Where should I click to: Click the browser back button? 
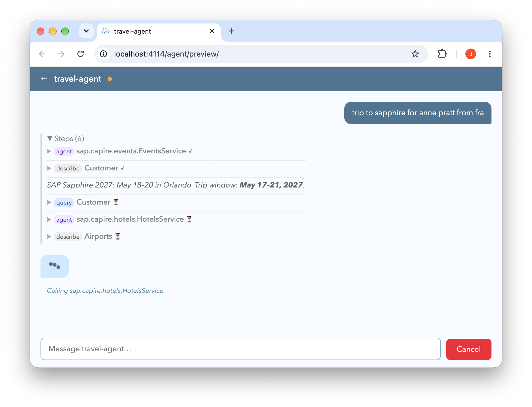pos(42,54)
